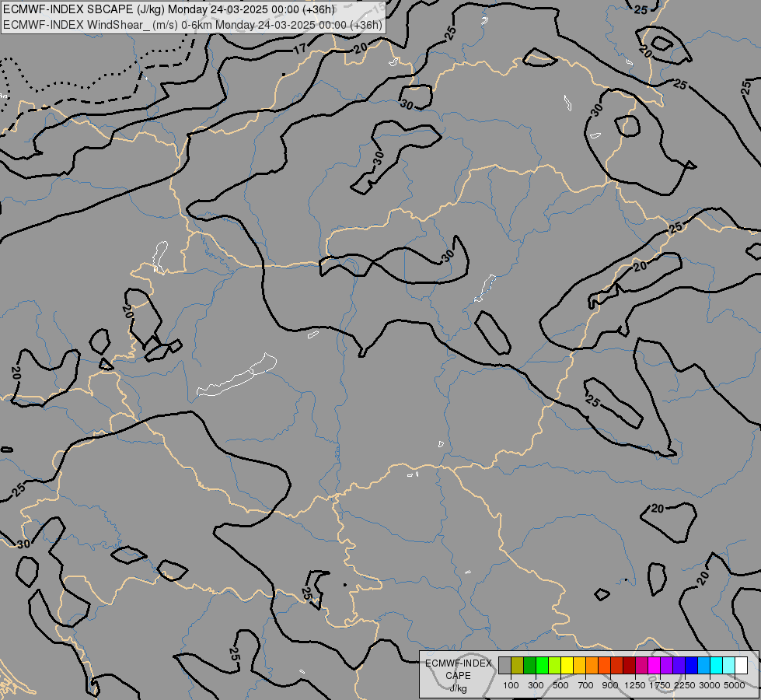Select the olive swatch right of the 100 tick
Image resolution: width=761 pixels, height=700 pixels.
(x=518, y=665)
